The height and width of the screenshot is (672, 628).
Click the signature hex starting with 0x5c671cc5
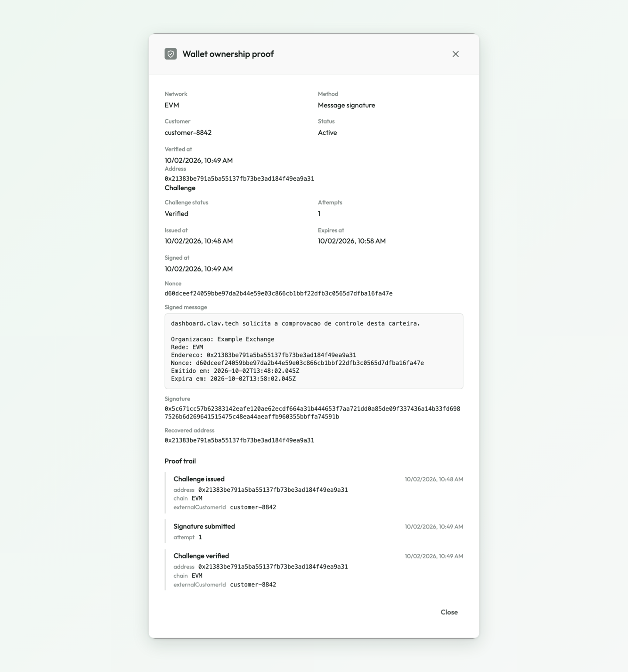[x=312, y=412]
